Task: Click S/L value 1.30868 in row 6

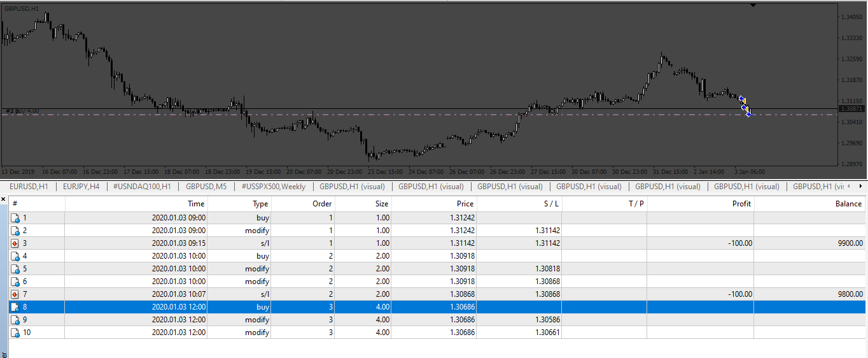Action: click(547, 282)
